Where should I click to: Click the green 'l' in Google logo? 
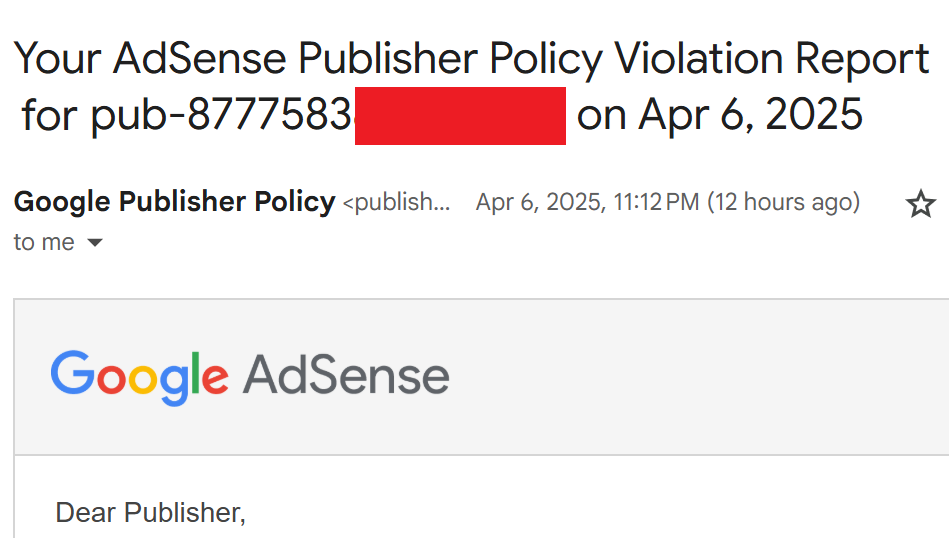195,372
